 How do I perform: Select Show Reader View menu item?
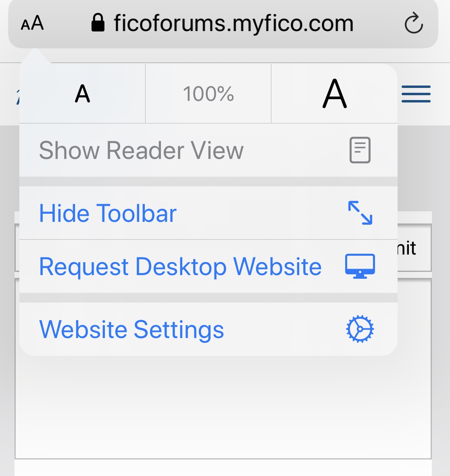point(208,150)
